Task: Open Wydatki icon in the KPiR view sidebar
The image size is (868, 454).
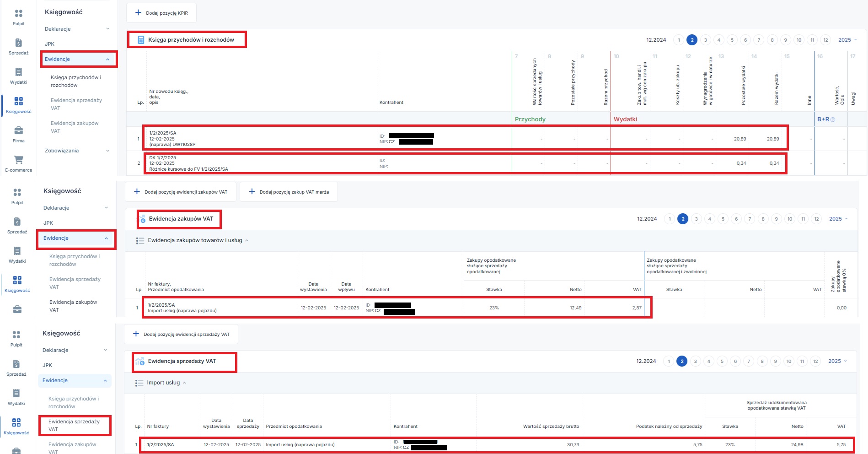Action: [x=18, y=72]
